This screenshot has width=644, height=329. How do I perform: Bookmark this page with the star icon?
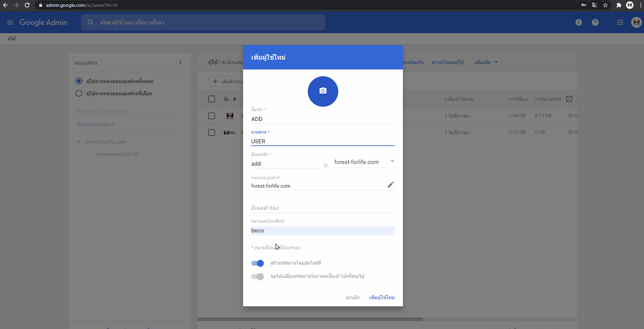pyautogui.click(x=605, y=5)
